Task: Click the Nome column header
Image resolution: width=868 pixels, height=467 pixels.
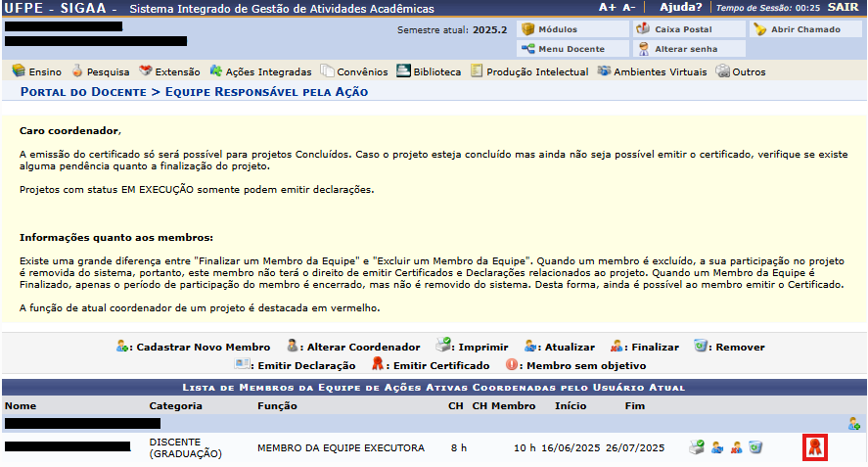Action: [21, 406]
